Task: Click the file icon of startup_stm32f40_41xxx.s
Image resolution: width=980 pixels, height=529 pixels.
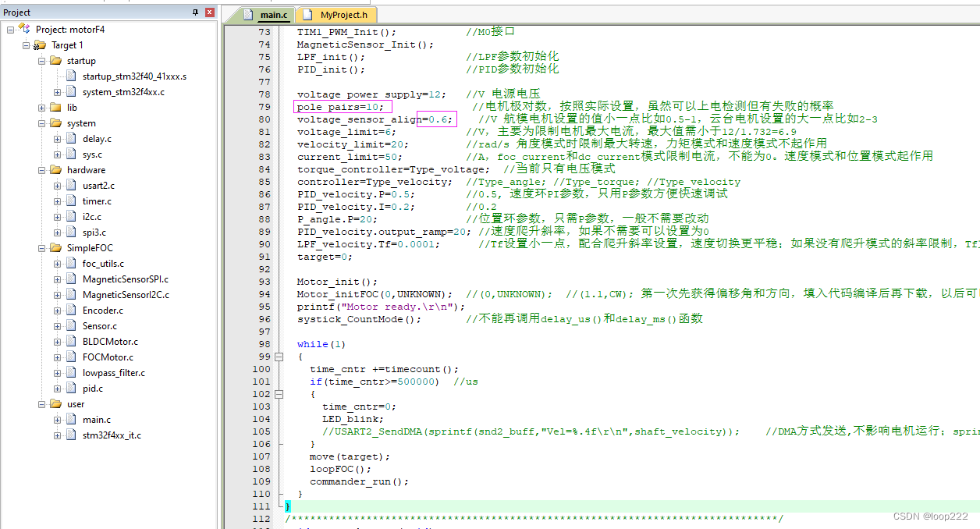Action: 72,76
